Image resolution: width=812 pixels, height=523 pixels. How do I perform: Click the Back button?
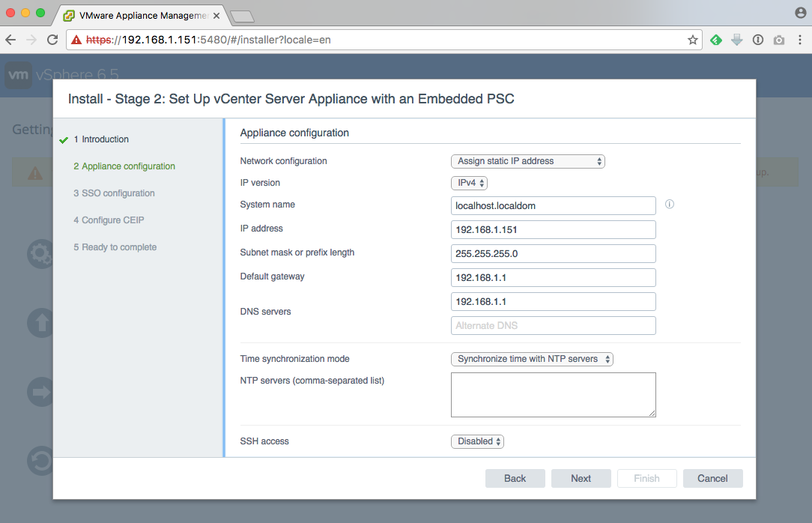[x=515, y=478]
